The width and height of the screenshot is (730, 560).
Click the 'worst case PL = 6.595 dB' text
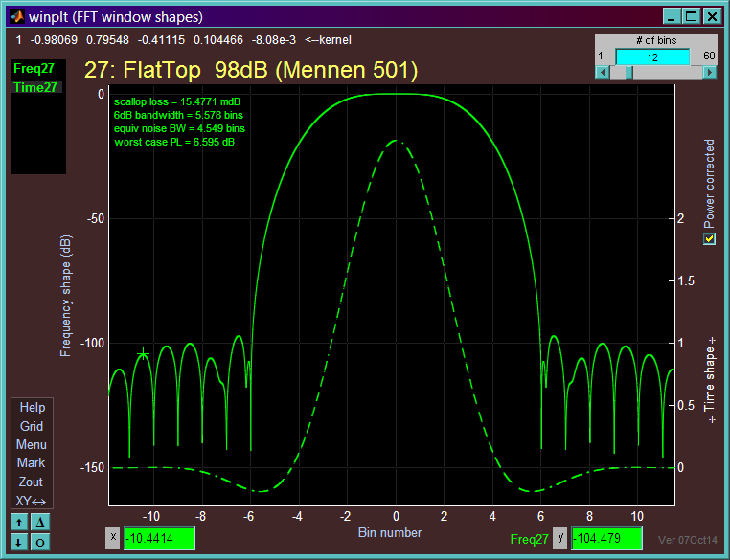pos(174,142)
